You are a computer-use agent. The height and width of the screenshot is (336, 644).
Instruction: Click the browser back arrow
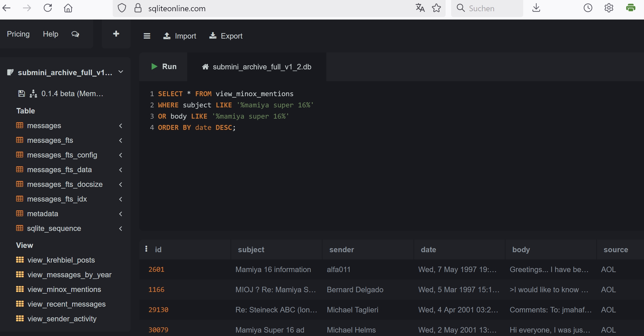pyautogui.click(x=6, y=8)
